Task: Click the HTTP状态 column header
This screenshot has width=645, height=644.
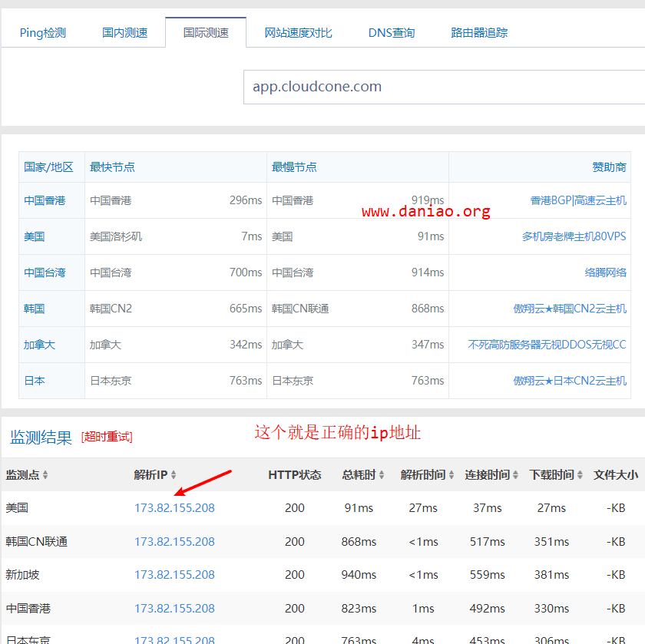Action: (295, 475)
